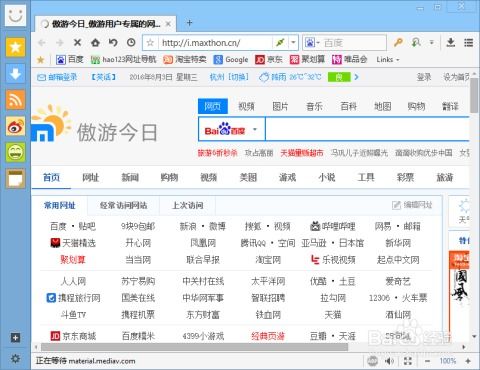Click the vertical scrollbar thumb
The width and height of the screenshot is (480, 370).
474,96
